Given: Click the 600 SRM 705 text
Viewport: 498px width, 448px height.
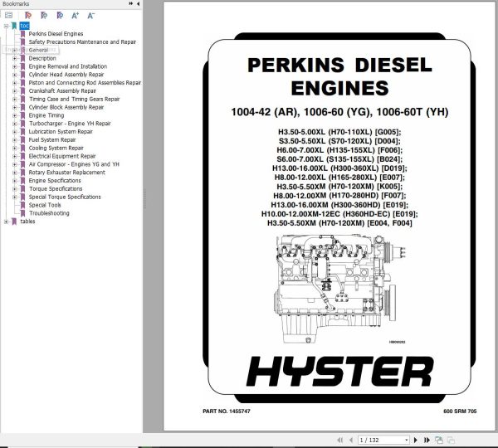Looking at the screenshot, I should pyautogui.click(x=460, y=411).
